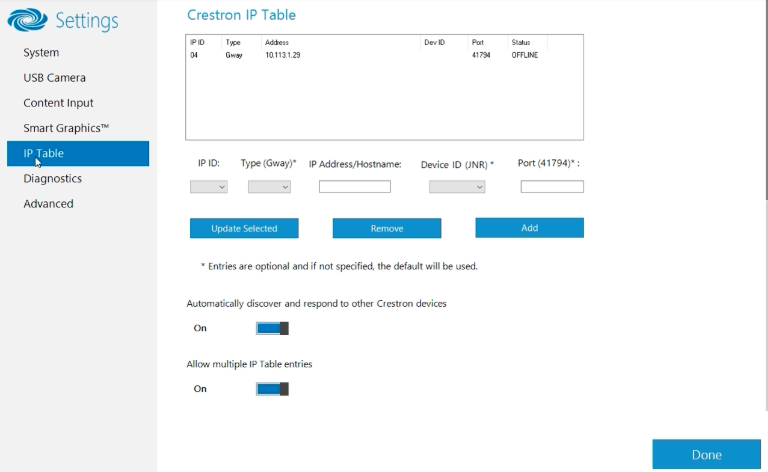Click the Add button
Viewport: 768px width, 472px height.
529,228
